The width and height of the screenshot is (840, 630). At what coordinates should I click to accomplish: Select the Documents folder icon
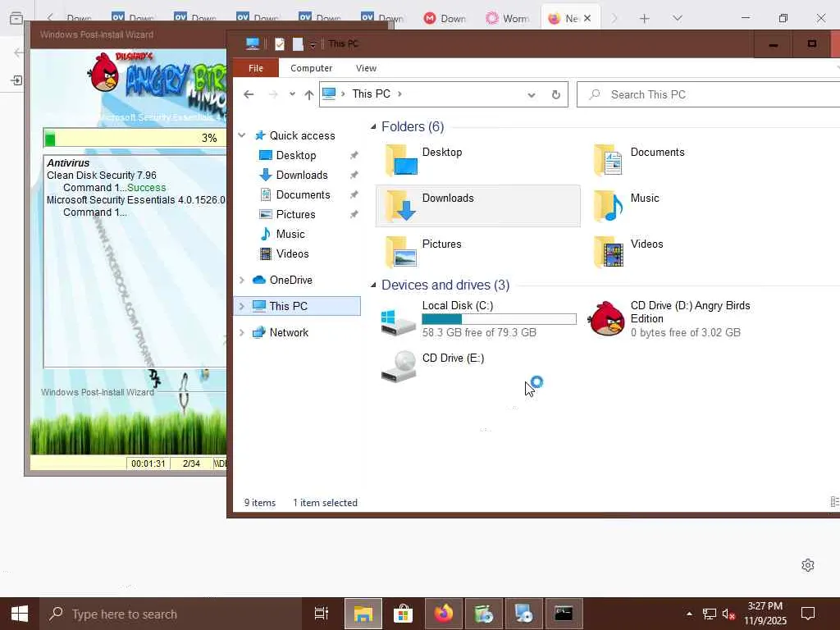[x=609, y=160]
